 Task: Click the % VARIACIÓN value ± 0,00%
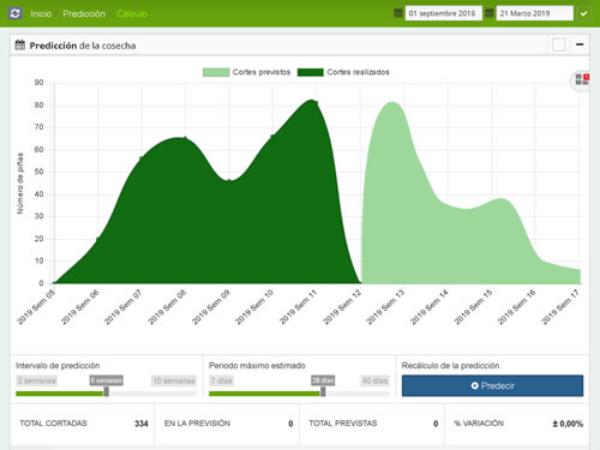pyautogui.click(x=567, y=424)
